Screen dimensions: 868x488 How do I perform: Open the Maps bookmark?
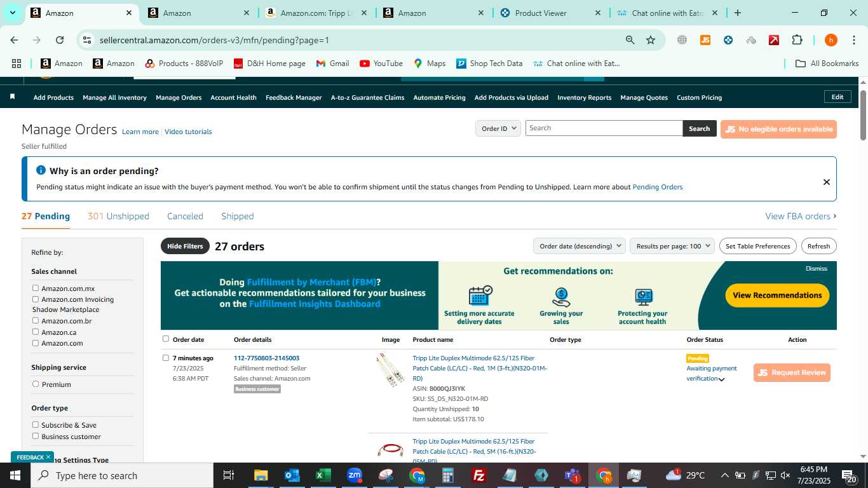pyautogui.click(x=430, y=64)
